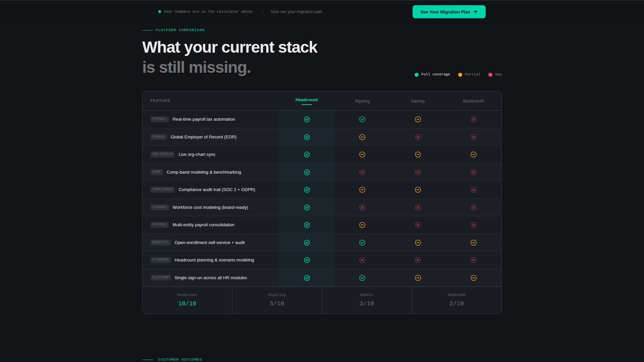This screenshot has width=644, height=362.
Task: Click 'Multi-entity payroll consolidation' text
Action: [203, 225]
